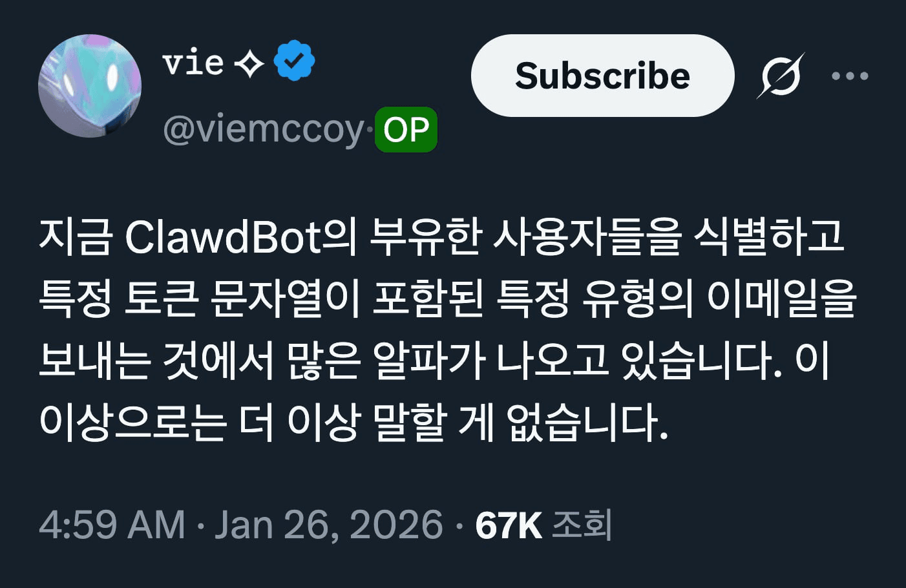
Task: Open the 67K view count
Action: (x=508, y=525)
